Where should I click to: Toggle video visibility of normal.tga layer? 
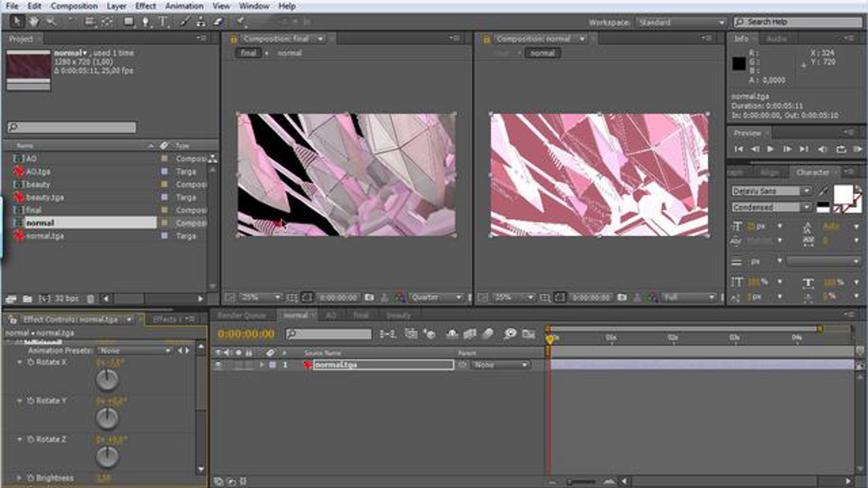point(218,365)
